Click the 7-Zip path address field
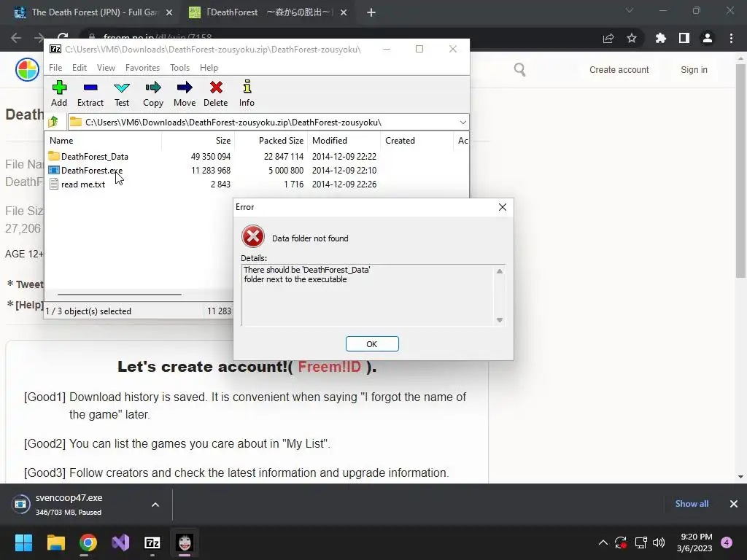 tap(268, 122)
